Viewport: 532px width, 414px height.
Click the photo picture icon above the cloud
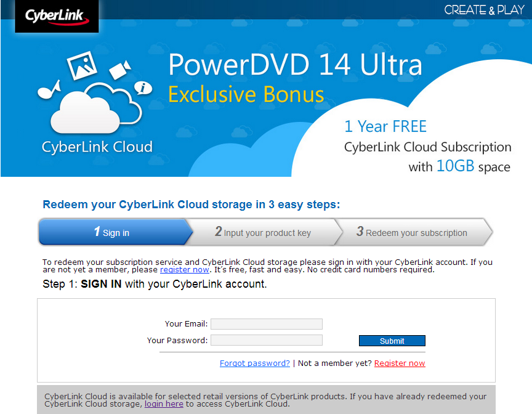pyautogui.click(x=82, y=65)
